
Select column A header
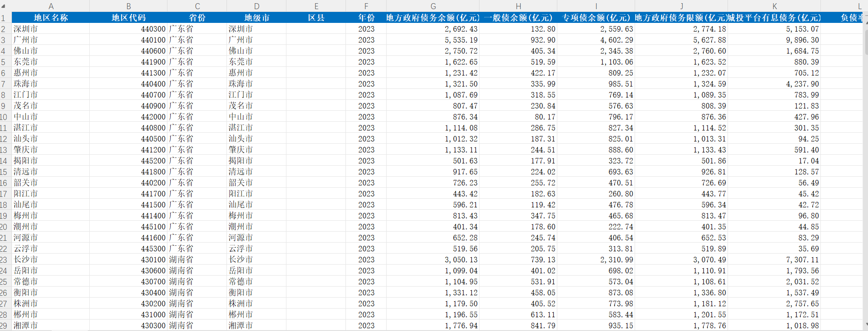tap(51, 6)
